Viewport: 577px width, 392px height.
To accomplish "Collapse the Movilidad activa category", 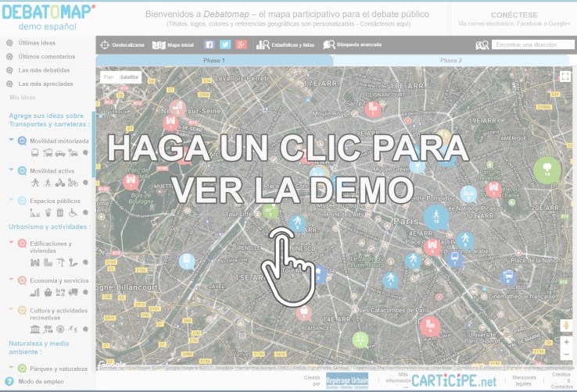I will point(12,170).
